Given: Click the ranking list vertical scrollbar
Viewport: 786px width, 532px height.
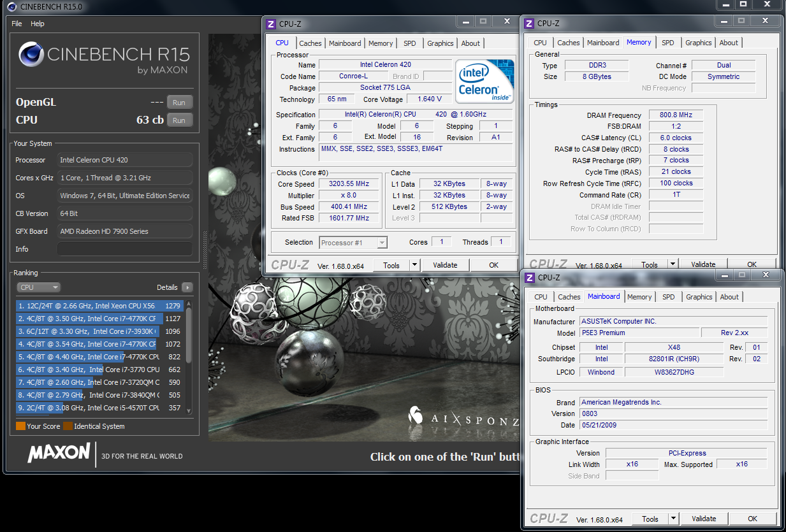Looking at the screenshot, I should pyautogui.click(x=189, y=357).
